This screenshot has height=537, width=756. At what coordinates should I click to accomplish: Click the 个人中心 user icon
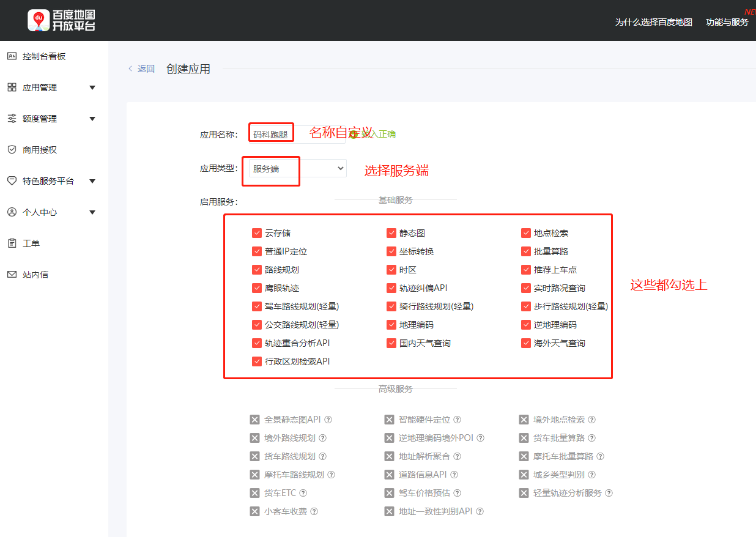tap(12, 212)
